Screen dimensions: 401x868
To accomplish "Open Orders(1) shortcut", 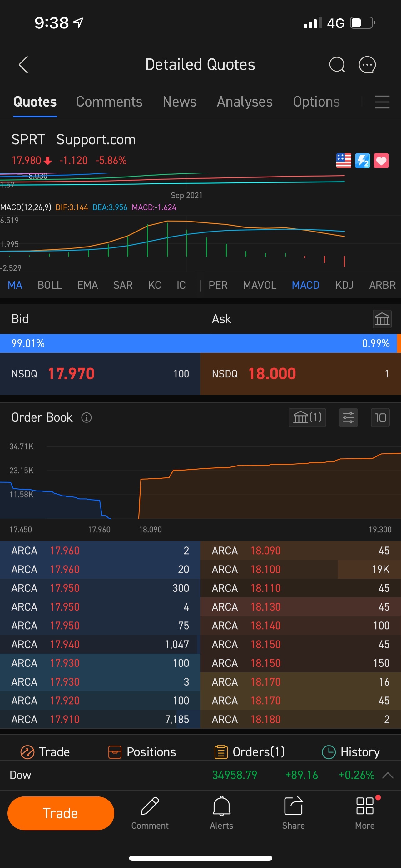I will (x=250, y=752).
